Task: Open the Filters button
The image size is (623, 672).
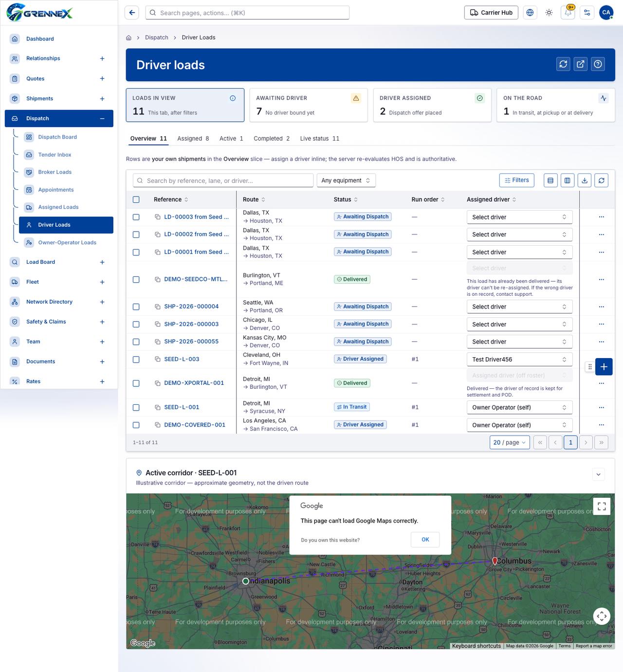Action: (x=517, y=180)
